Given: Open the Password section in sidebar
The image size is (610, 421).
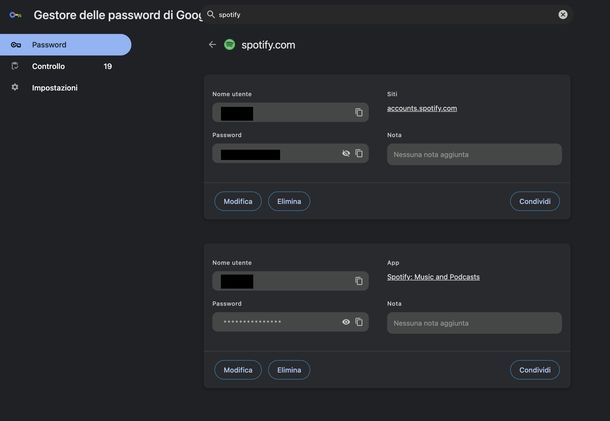Looking at the screenshot, I should click(x=65, y=45).
